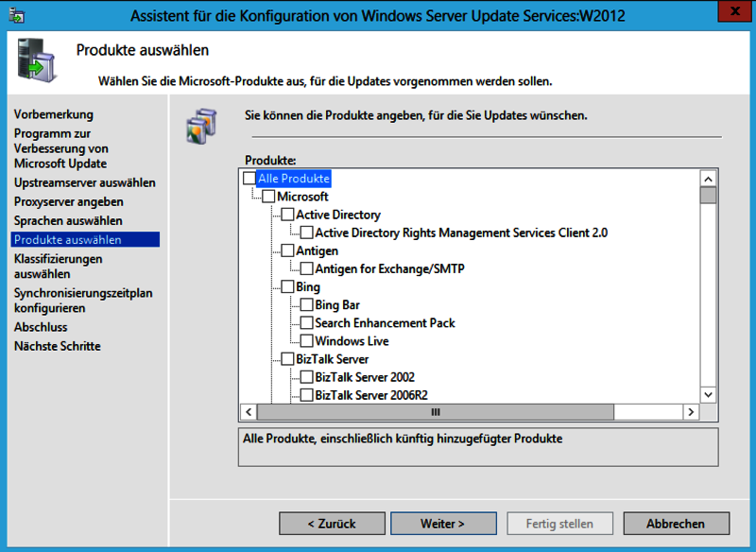Select Active Directory Rights Management Services Client label
756x552 pixels.
coord(461,233)
